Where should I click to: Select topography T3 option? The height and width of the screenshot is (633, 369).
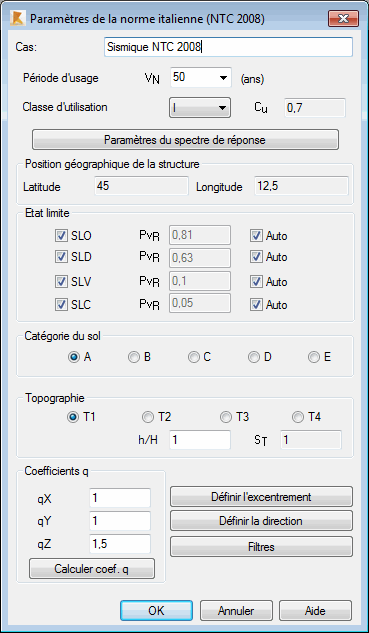click(226, 417)
